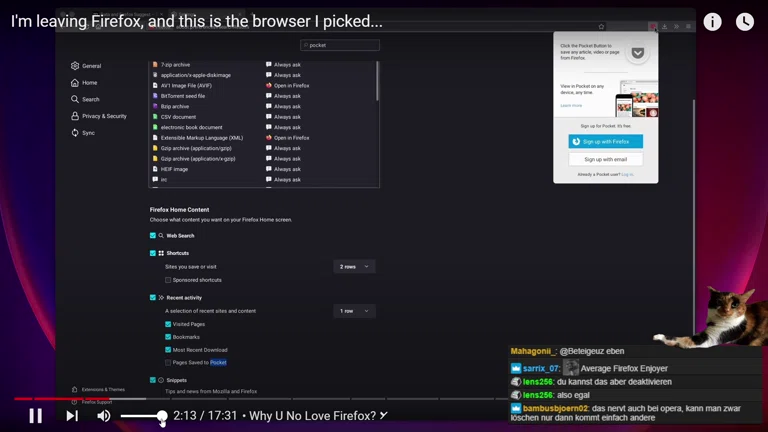Pause the video playback
The width and height of the screenshot is (768, 432).
(x=35, y=415)
